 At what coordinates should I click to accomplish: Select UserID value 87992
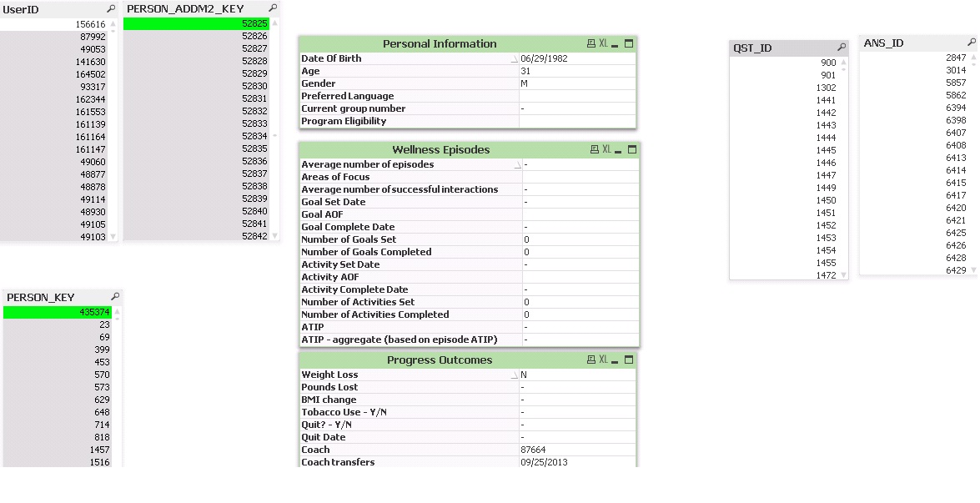54,37
